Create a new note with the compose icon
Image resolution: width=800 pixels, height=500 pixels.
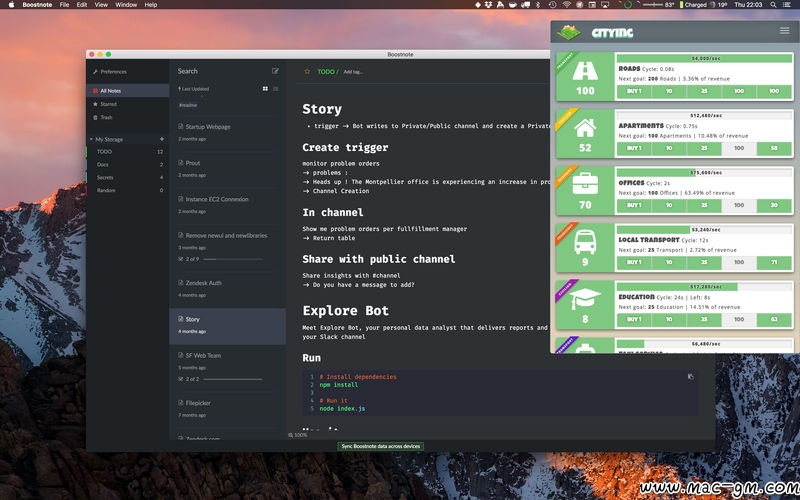coord(276,71)
